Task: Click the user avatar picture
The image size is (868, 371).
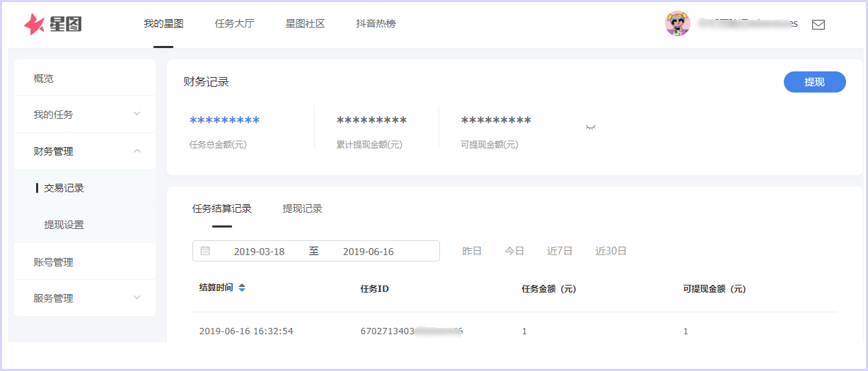Action: 677,23
